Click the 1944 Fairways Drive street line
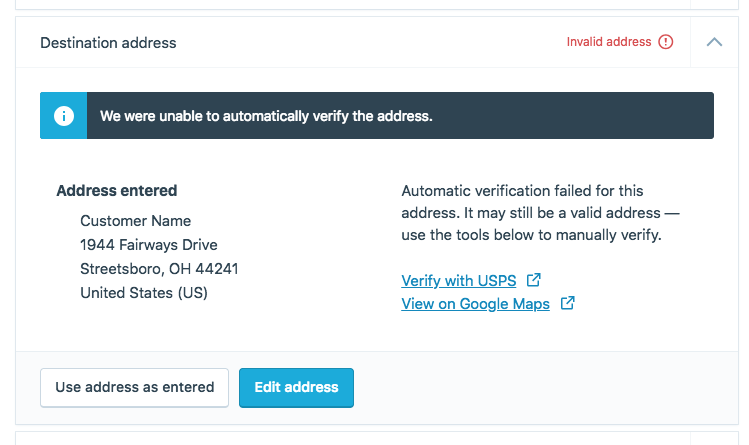 pos(149,245)
